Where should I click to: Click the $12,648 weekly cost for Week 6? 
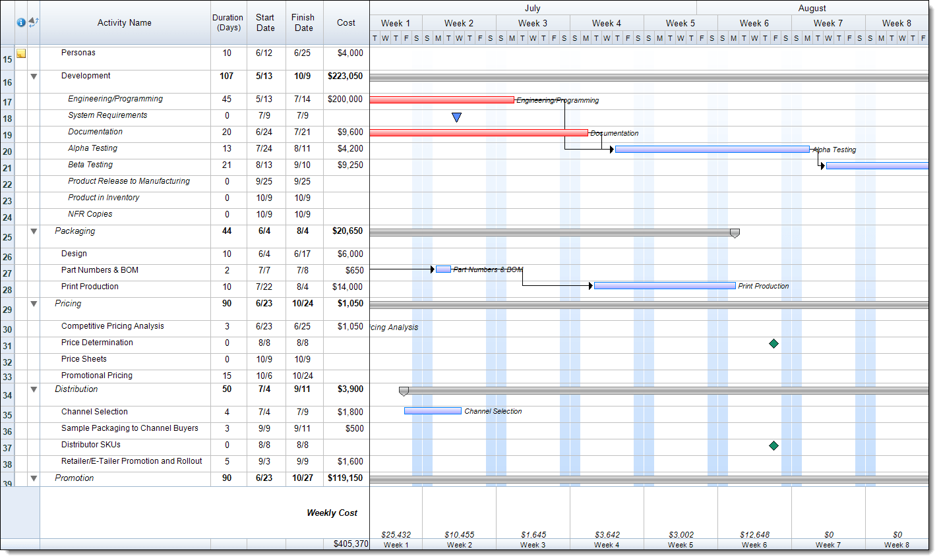click(754, 534)
